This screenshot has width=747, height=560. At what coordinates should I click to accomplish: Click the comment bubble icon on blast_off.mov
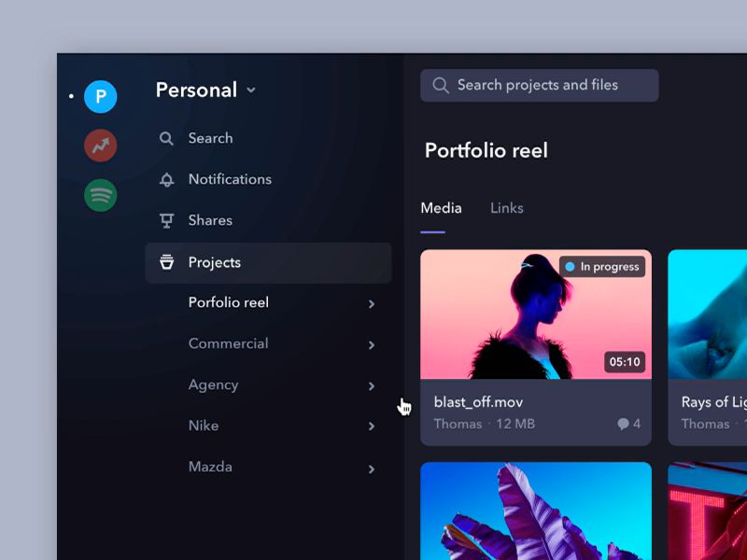(623, 424)
